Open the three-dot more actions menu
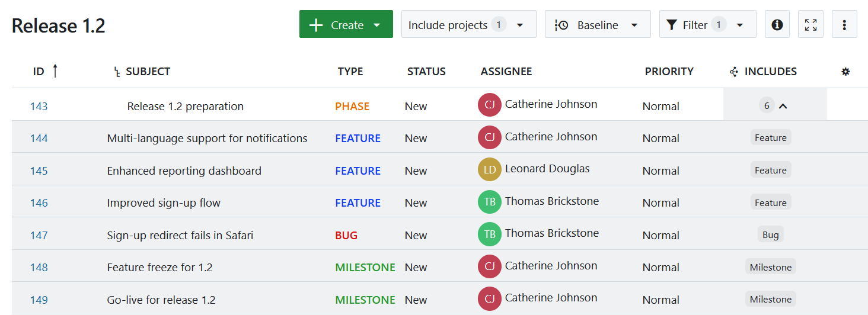The height and width of the screenshot is (315, 868). pyautogui.click(x=844, y=25)
